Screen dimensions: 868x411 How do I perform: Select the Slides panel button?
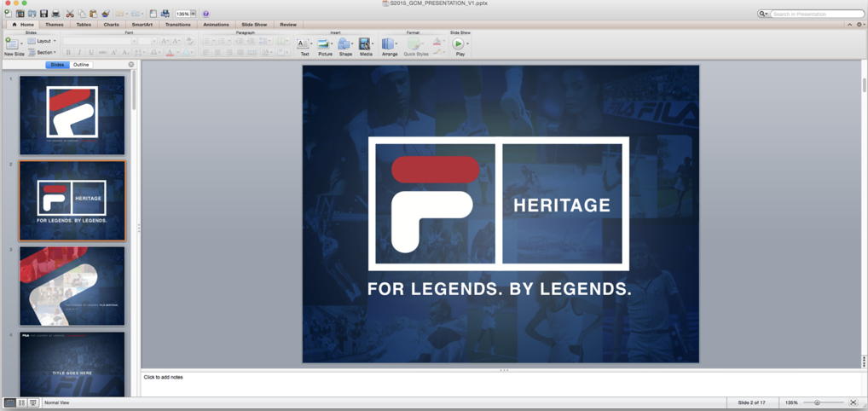(58, 65)
